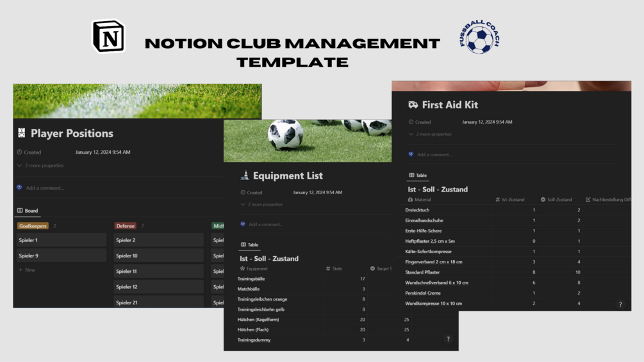Click Table view icon in First Aid Kit

coord(411,175)
